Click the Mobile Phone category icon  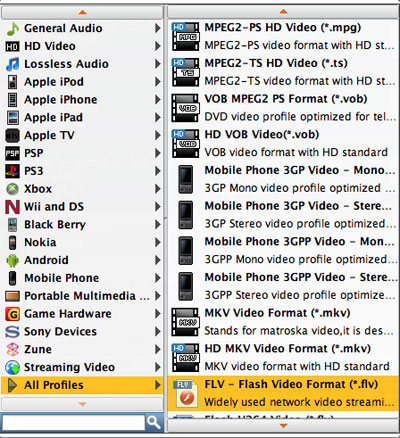coord(12,278)
